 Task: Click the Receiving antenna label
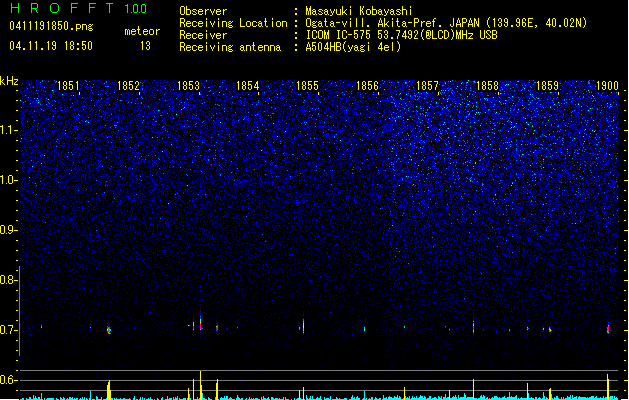[230, 47]
